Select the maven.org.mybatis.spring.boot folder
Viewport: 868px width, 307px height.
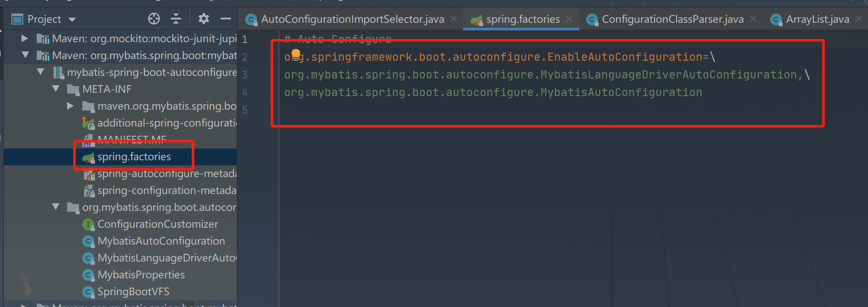167,106
